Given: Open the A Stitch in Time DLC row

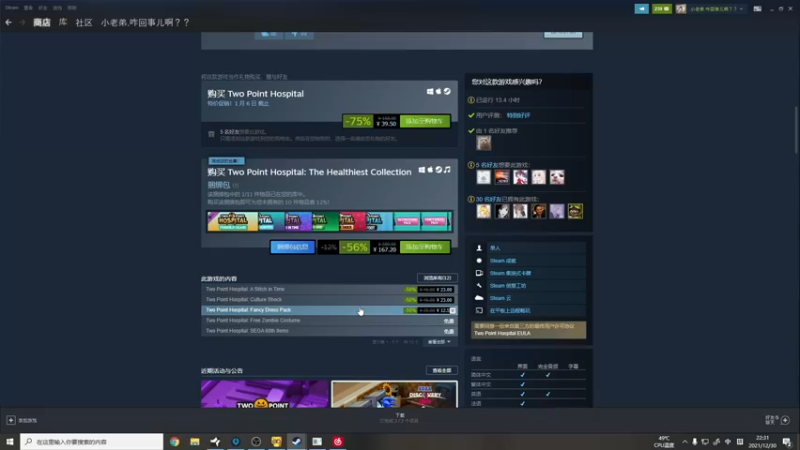Looking at the screenshot, I should pos(329,289).
